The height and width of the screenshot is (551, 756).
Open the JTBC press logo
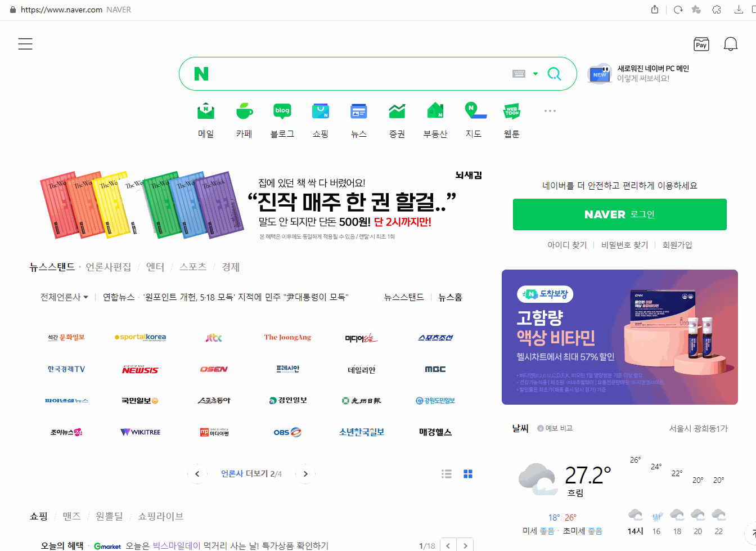click(214, 337)
